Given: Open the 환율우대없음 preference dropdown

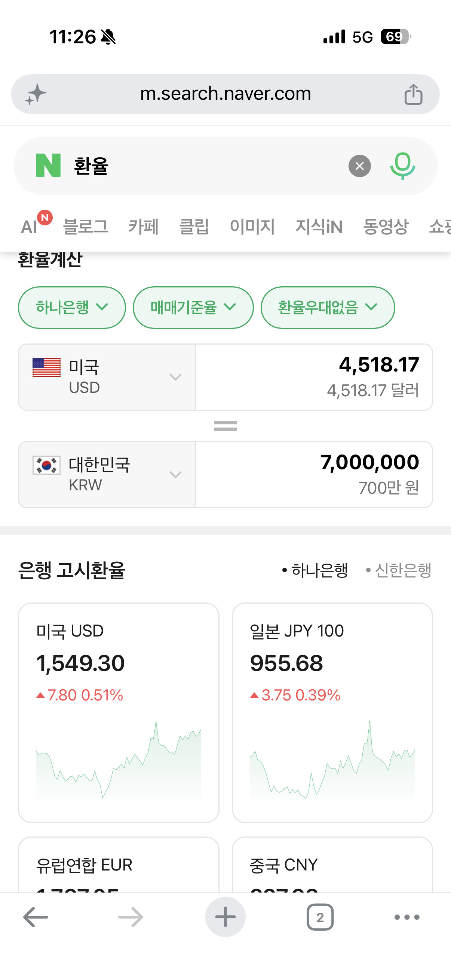Looking at the screenshot, I should pos(328,307).
